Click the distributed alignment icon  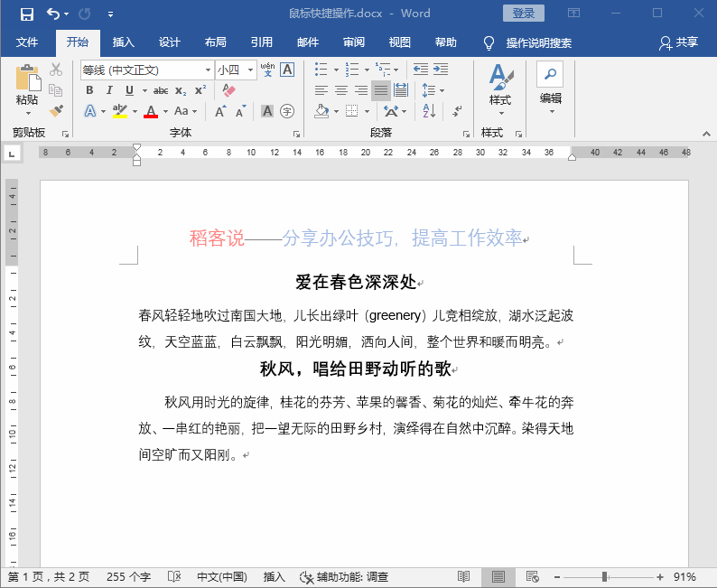tap(401, 90)
